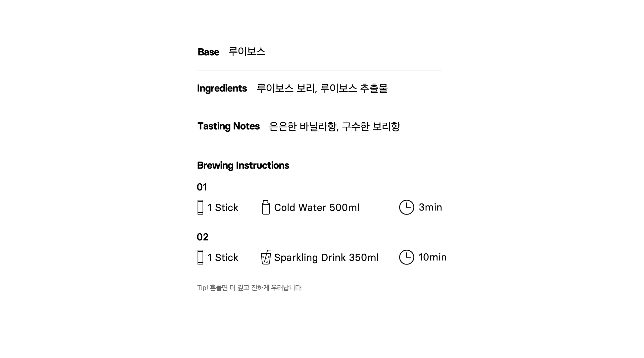The width and height of the screenshot is (644, 358).
Task: Click the clock icon next to 3min
Action: [407, 207]
